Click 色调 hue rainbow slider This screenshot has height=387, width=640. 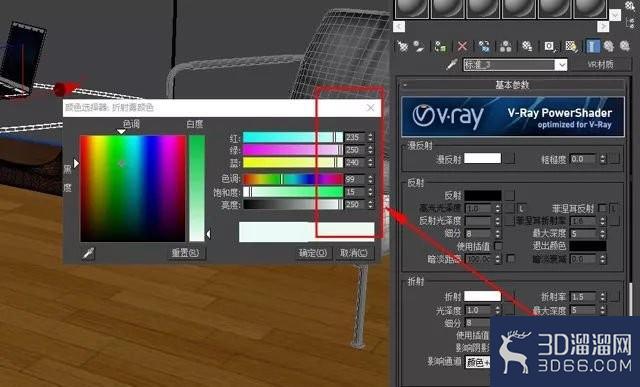293,179
